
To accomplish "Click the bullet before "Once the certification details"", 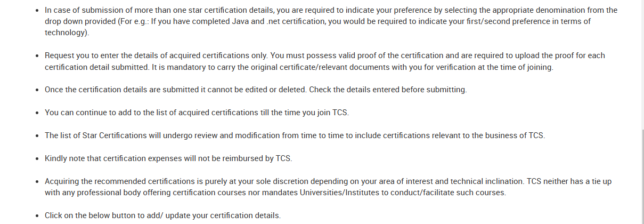I will coord(37,90).
